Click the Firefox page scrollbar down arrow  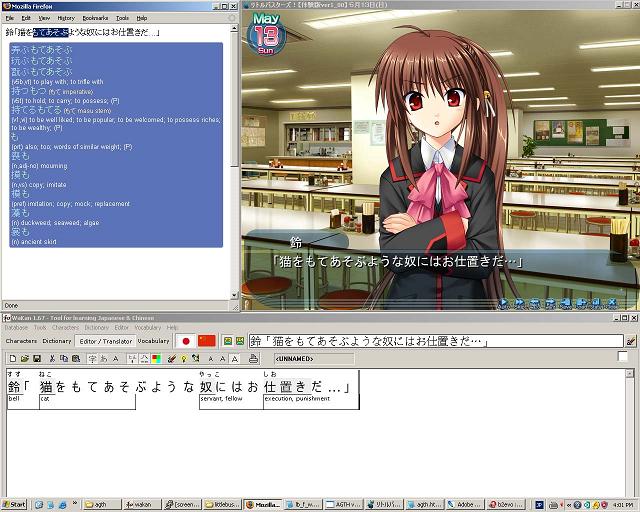click(234, 295)
